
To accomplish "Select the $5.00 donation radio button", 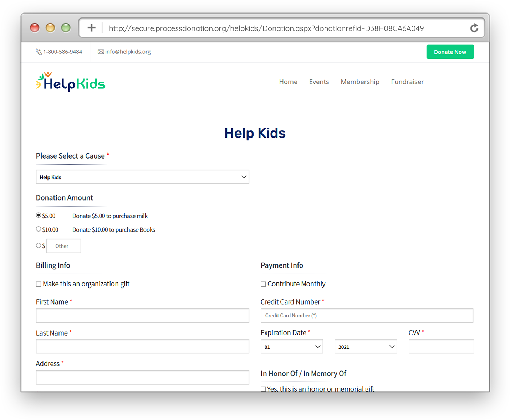I will click(39, 215).
